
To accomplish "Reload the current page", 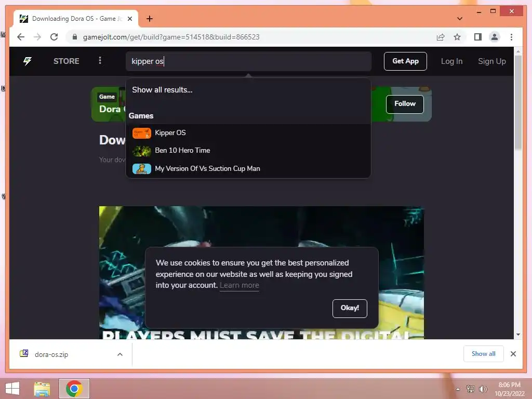I will 54,37.
